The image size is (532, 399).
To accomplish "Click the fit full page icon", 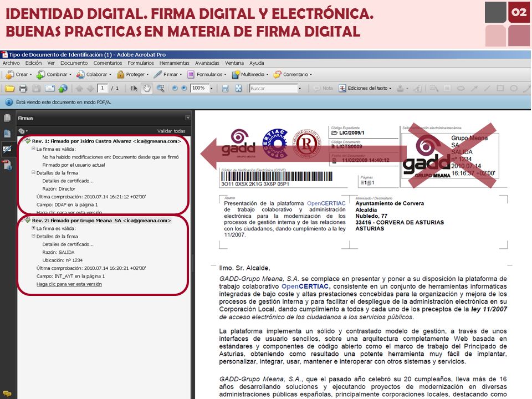I will point(238,89).
